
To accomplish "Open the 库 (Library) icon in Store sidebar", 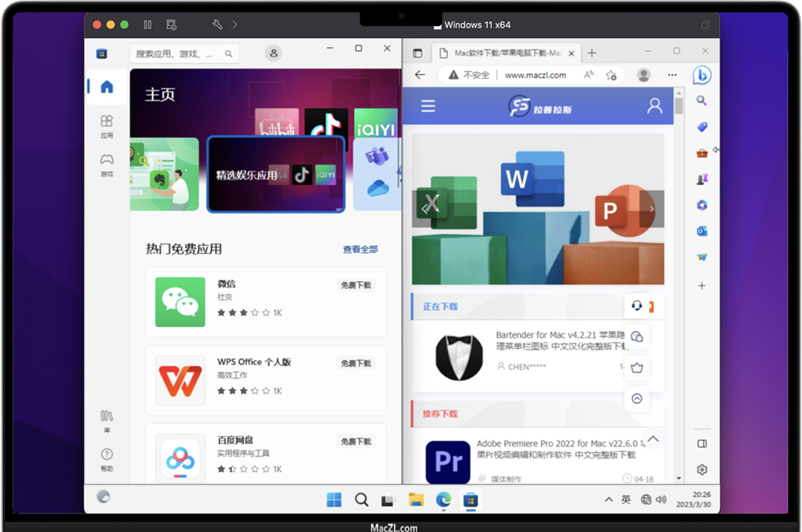I will tap(106, 419).
